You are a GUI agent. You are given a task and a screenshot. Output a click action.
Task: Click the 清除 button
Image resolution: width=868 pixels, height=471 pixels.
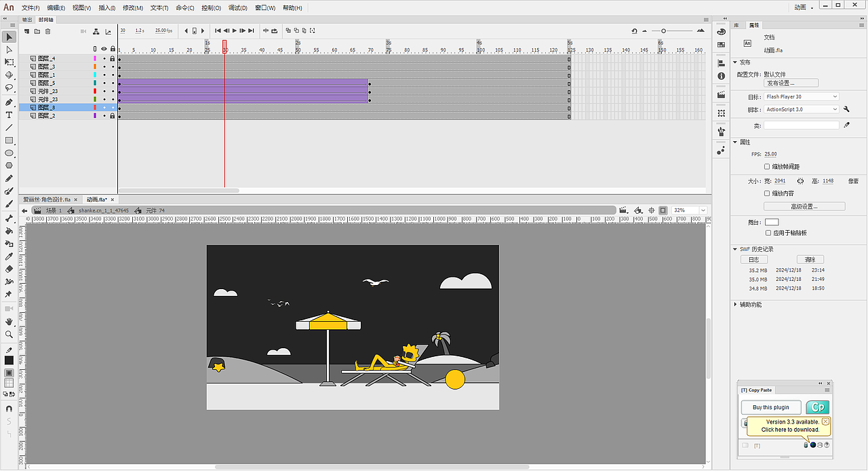tap(810, 259)
